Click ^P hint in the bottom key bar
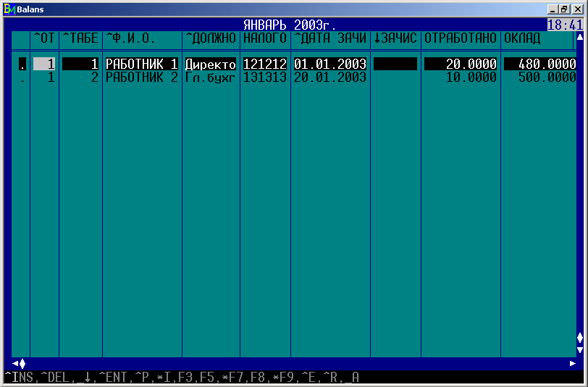588x387 pixels. click(142, 377)
